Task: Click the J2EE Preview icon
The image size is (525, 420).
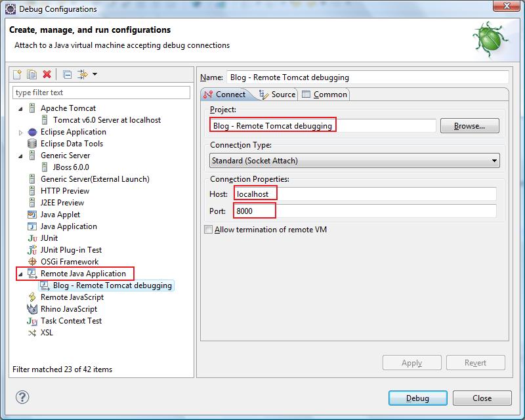Action: tap(32, 203)
